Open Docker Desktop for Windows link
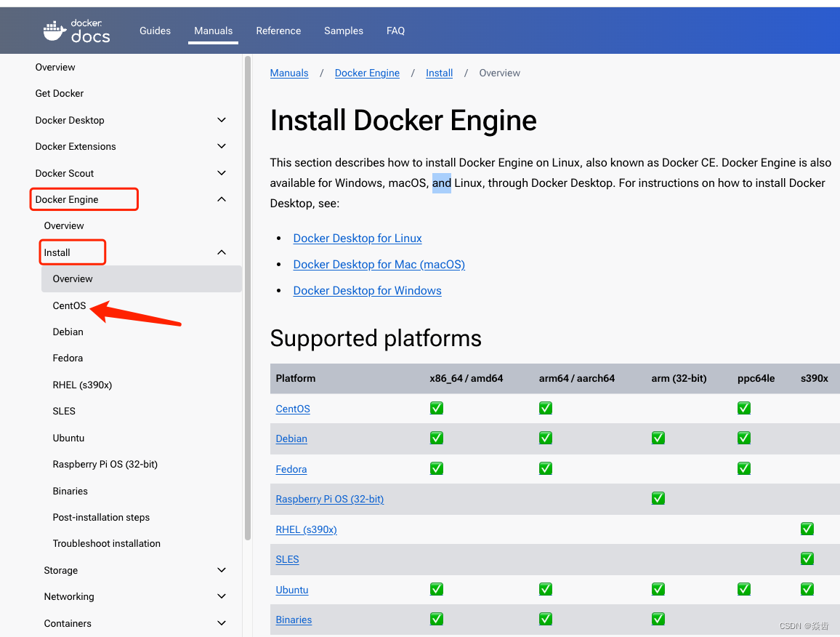This screenshot has height=637, width=840. click(367, 291)
